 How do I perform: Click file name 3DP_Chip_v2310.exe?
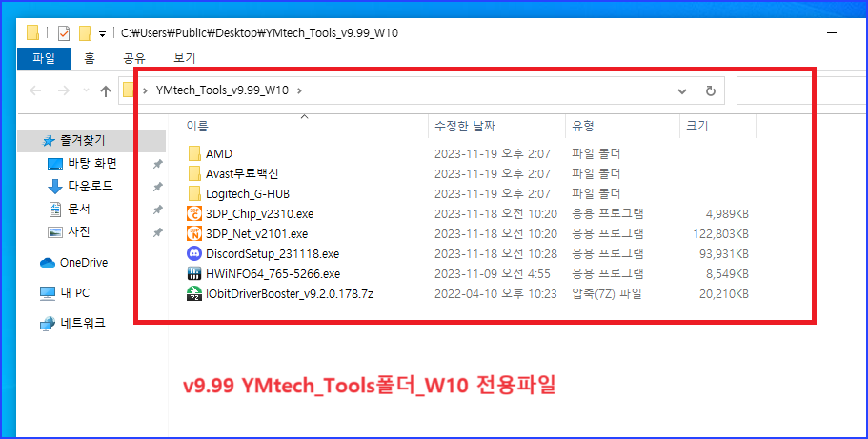pyautogui.click(x=259, y=213)
